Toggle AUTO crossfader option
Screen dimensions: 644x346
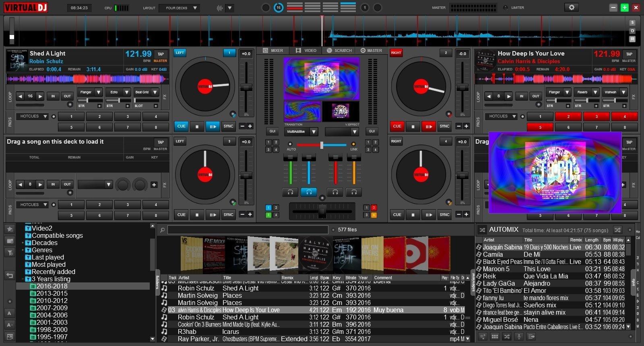(290, 144)
